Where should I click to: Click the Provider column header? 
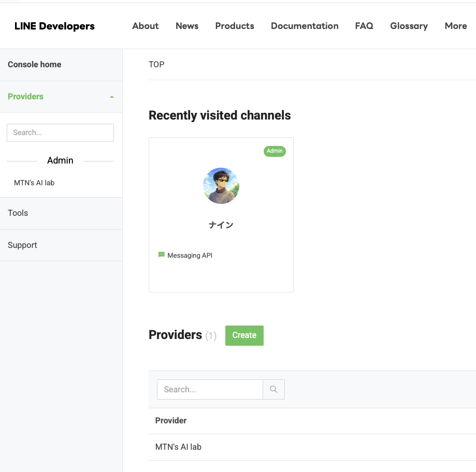(171, 421)
